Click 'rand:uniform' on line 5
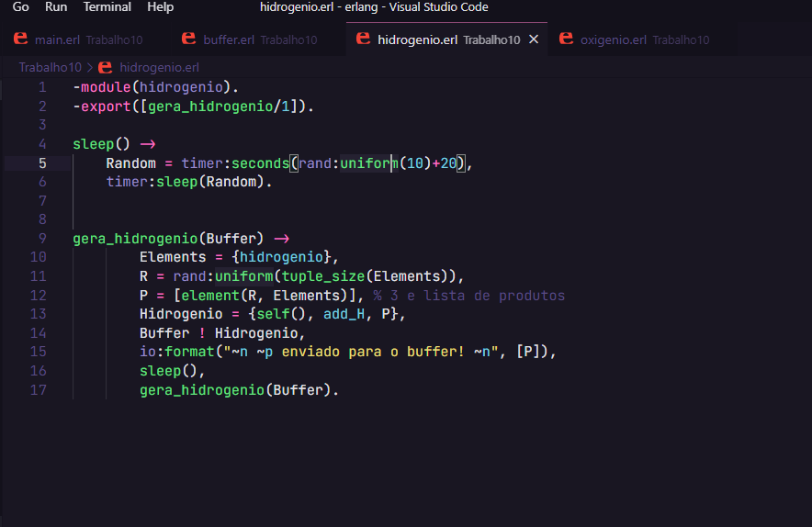 click(x=348, y=163)
